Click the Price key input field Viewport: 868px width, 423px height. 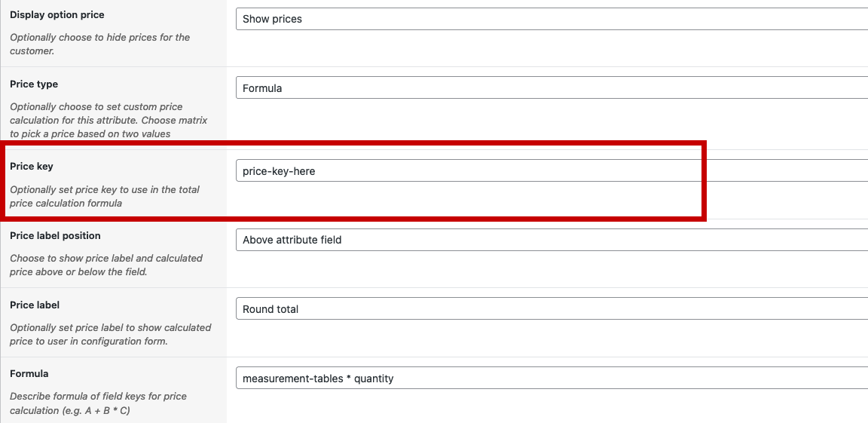pyautogui.click(x=552, y=171)
